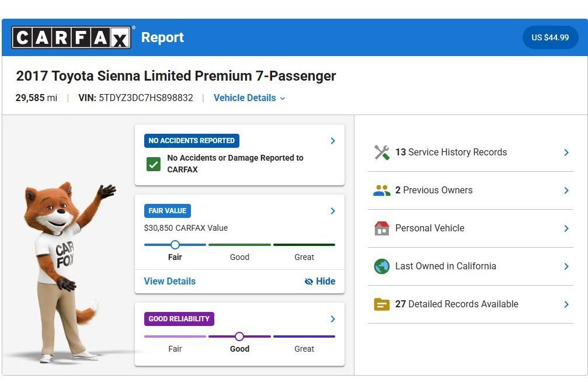Viewport: 588px width, 392px height.
Task: Expand the Fair Value card chevron
Action: tap(333, 211)
